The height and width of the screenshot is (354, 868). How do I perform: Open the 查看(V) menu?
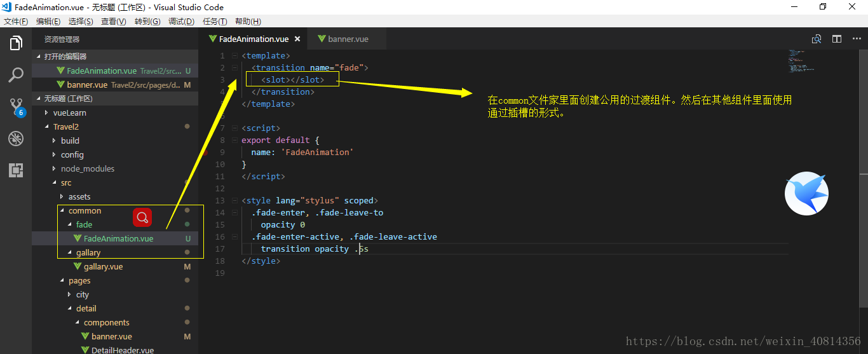pos(113,22)
